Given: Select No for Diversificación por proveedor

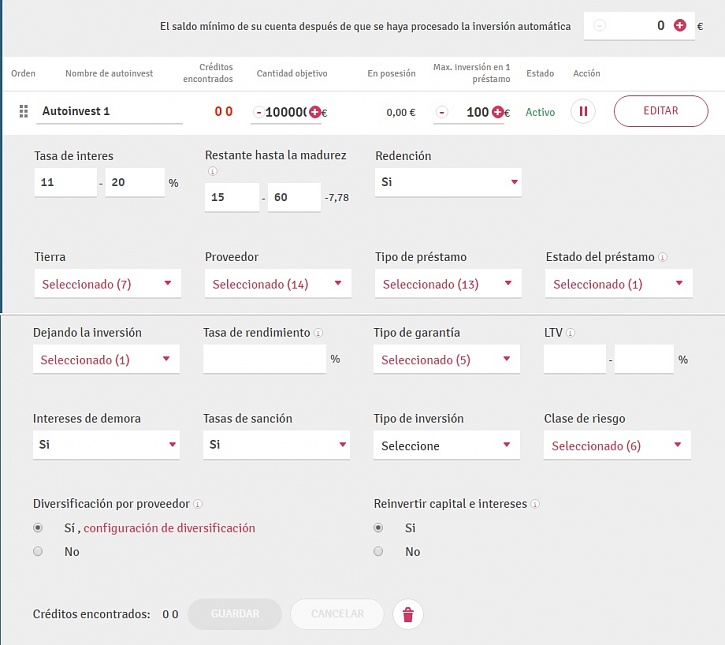Looking at the screenshot, I should (38, 551).
